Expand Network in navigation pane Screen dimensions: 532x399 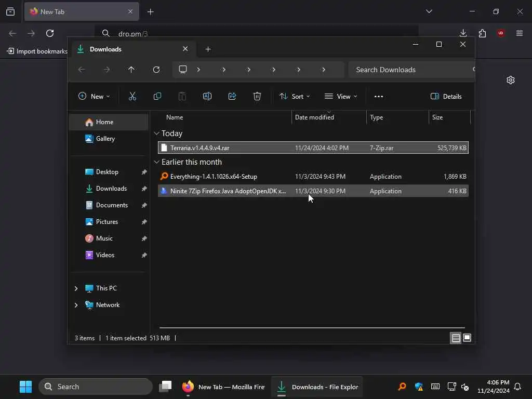(x=76, y=305)
